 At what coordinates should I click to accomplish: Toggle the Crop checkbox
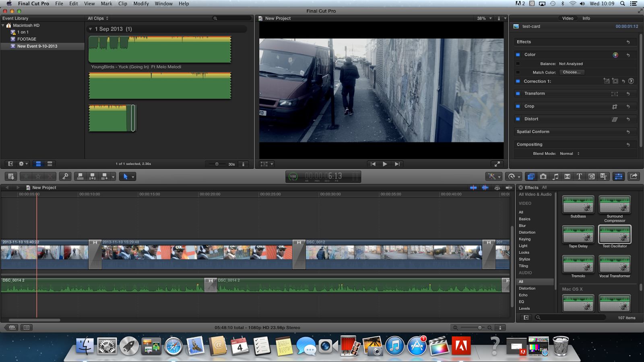[518, 107]
